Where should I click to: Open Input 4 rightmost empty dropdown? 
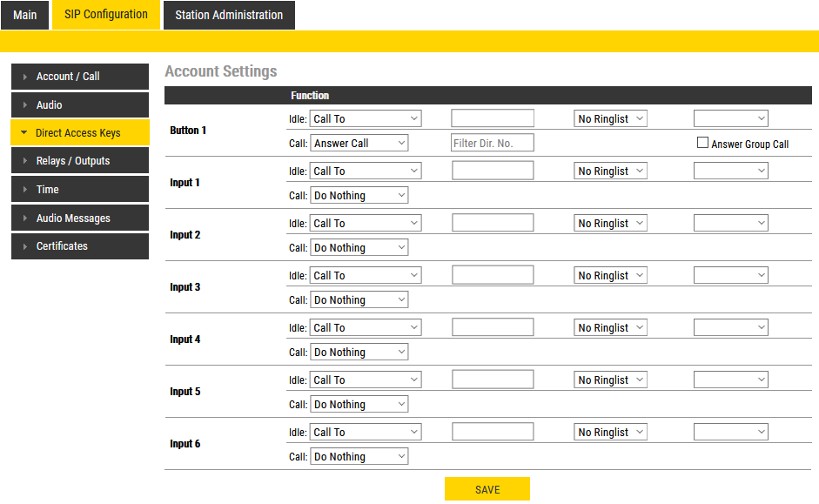click(x=731, y=327)
